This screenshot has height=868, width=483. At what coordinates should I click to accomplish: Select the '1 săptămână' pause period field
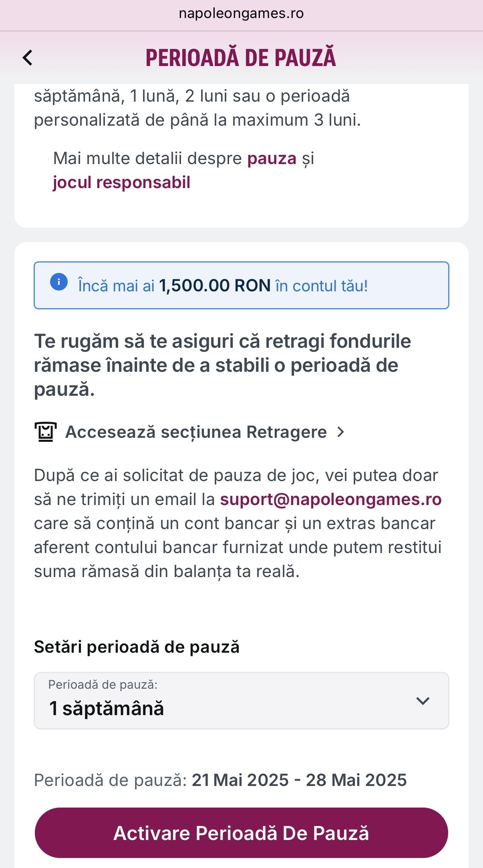point(241,701)
